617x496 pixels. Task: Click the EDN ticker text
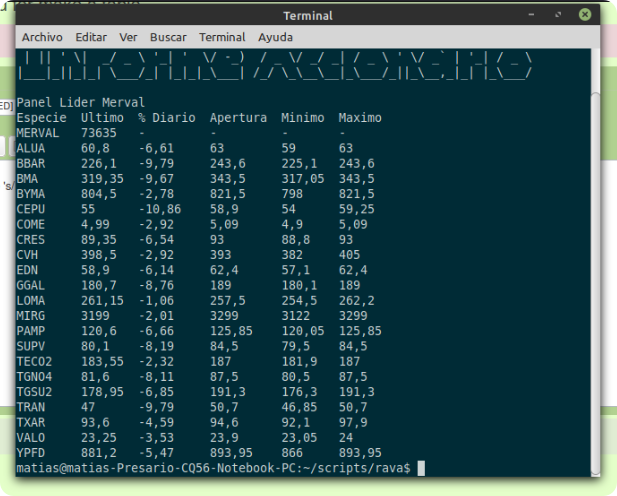click(27, 270)
